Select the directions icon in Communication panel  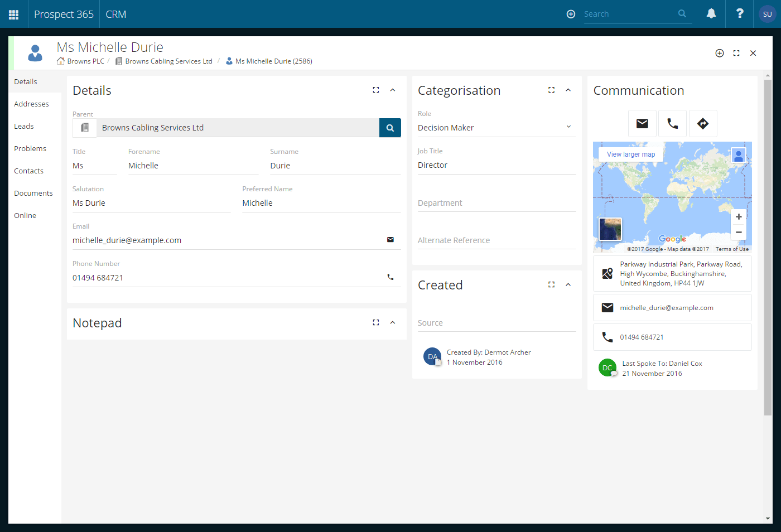pyautogui.click(x=703, y=123)
